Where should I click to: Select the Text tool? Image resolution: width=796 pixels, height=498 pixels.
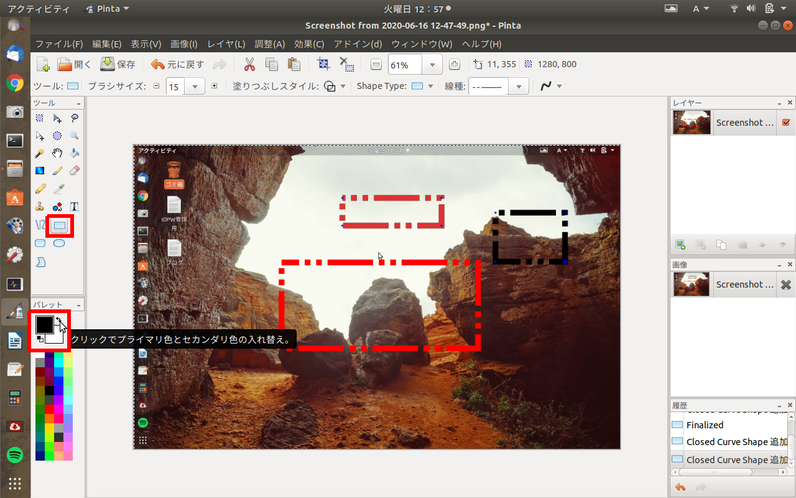point(75,207)
